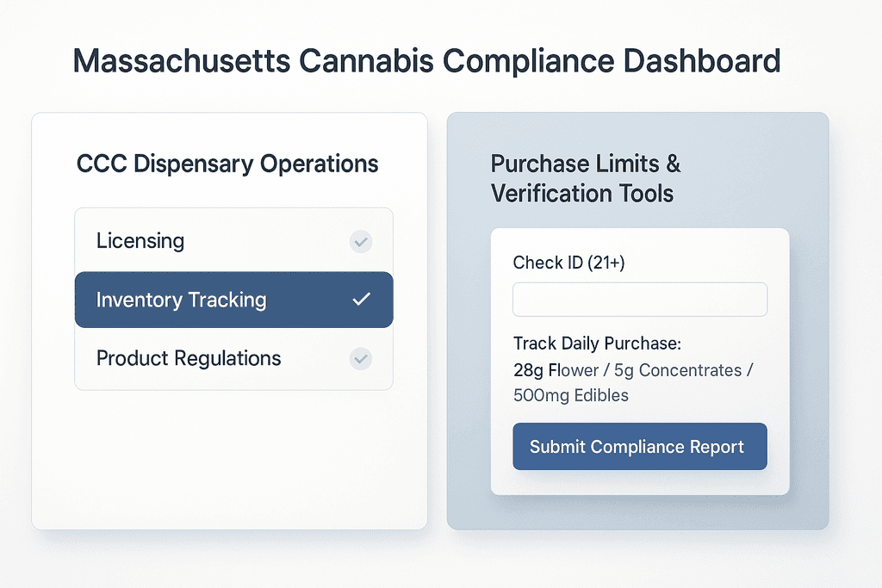This screenshot has width=882, height=588.
Task: Focus the Check ID input field
Action: click(639, 300)
